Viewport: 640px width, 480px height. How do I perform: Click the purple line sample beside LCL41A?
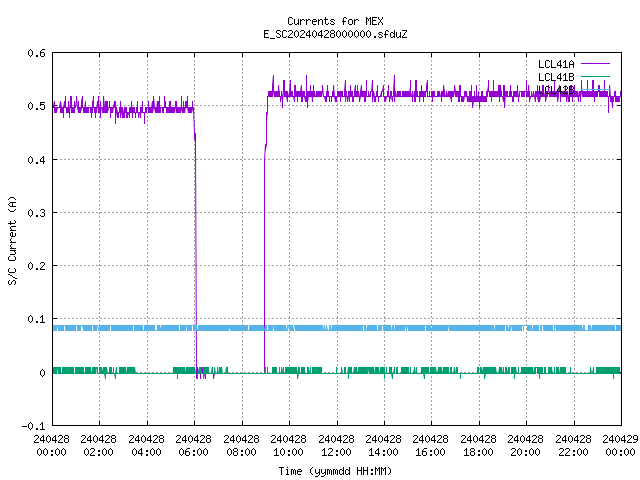(596, 64)
